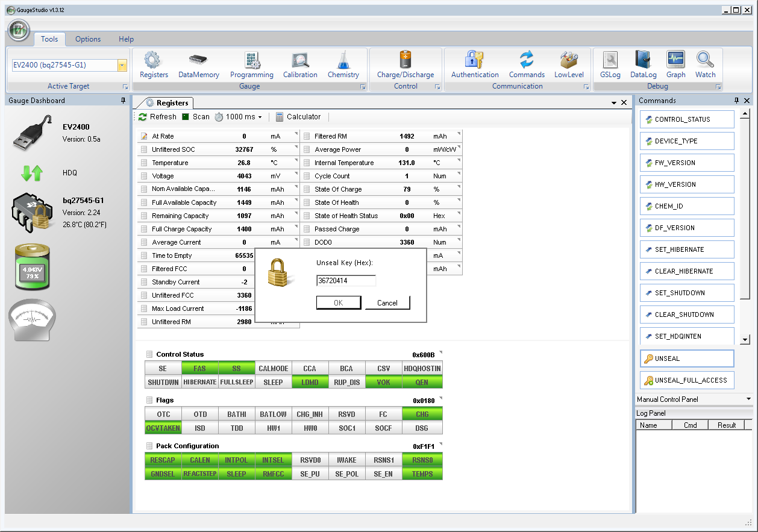Open the Chemistry flask tool
Viewport: 758px width, 532px height.
(343, 65)
